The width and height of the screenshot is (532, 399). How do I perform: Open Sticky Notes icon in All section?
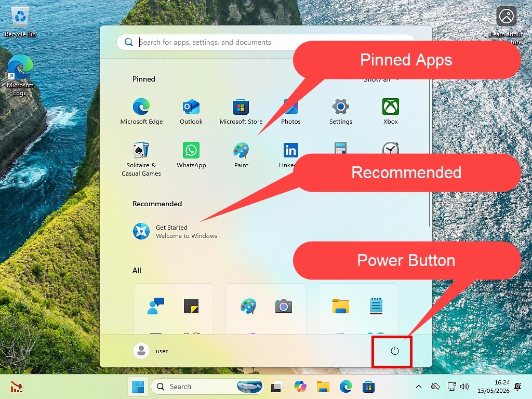click(x=191, y=306)
